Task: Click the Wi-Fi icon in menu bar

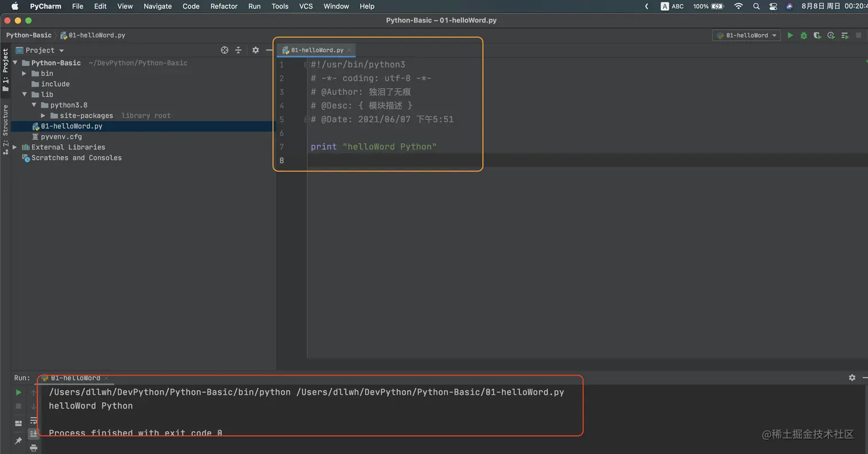Action: [739, 6]
